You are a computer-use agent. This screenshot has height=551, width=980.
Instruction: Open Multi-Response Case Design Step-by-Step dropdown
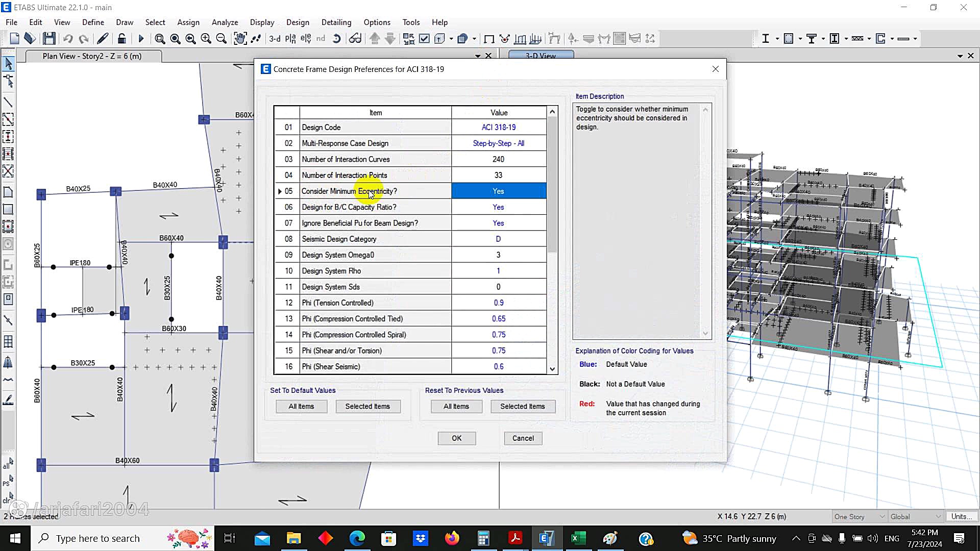[x=499, y=143]
